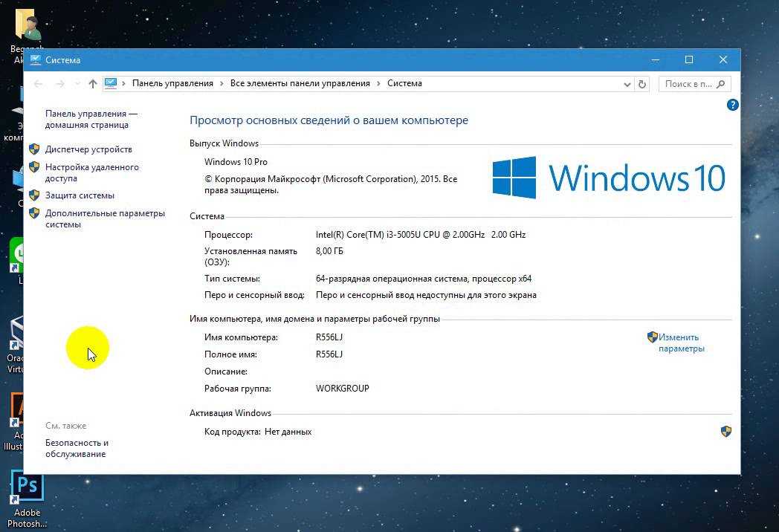779x532 pixels.
Task: Select Система breadcrumb item
Action: 404,83
